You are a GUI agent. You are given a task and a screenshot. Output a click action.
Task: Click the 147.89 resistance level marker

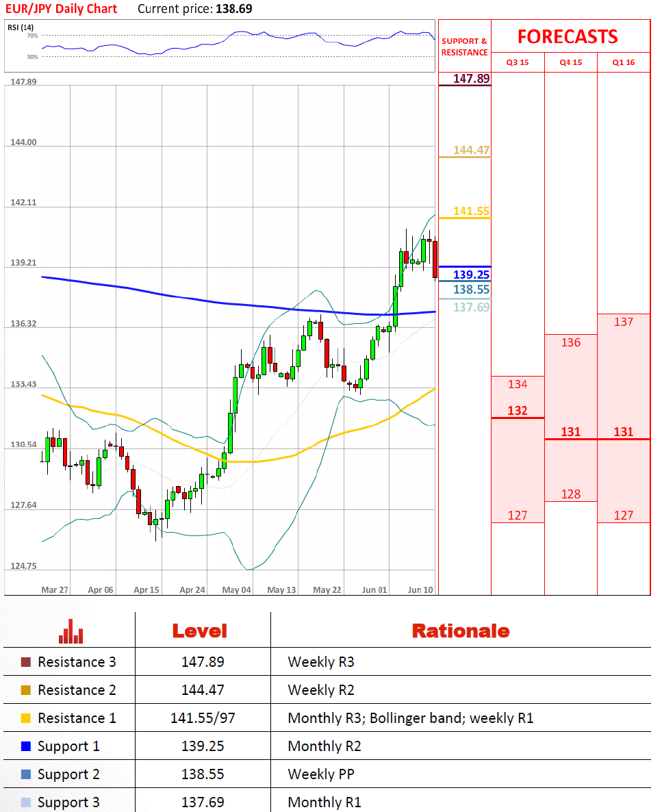coord(471,78)
